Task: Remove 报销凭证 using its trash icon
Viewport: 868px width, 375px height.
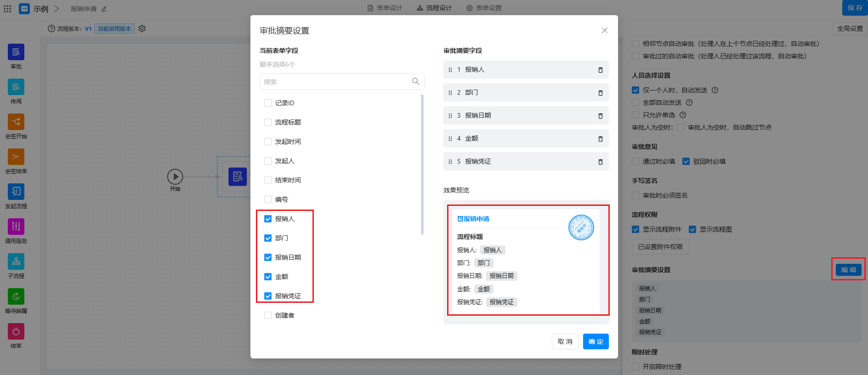Action: click(x=600, y=162)
